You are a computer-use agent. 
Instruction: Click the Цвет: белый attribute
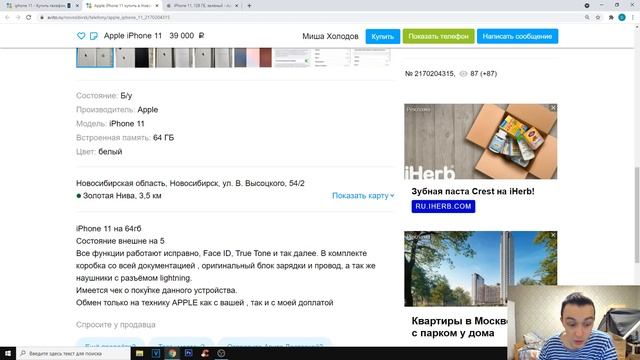tap(99, 152)
